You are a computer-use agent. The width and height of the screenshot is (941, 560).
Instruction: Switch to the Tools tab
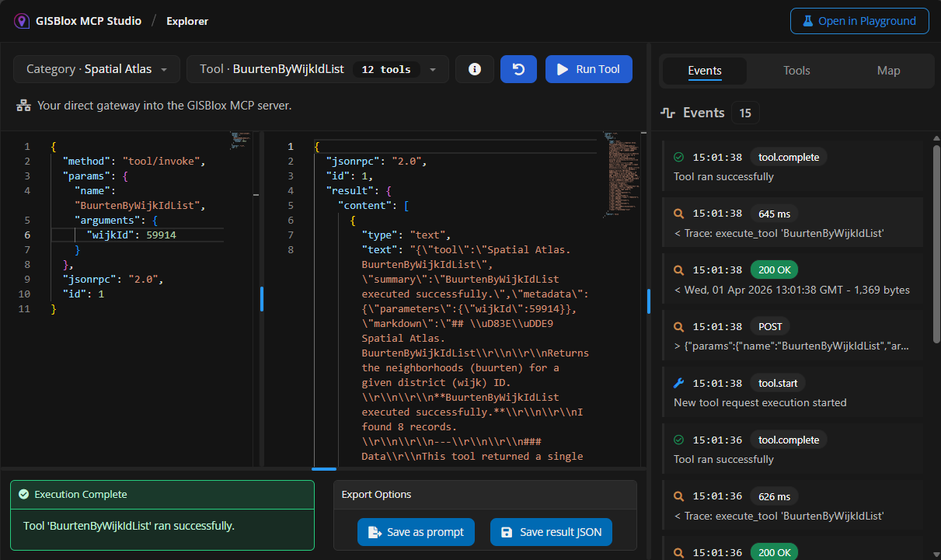coord(796,71)
